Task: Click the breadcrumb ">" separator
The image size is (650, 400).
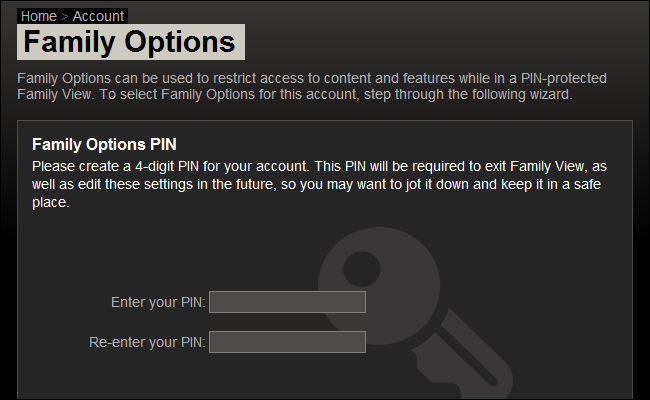Action: pos(65,16)
